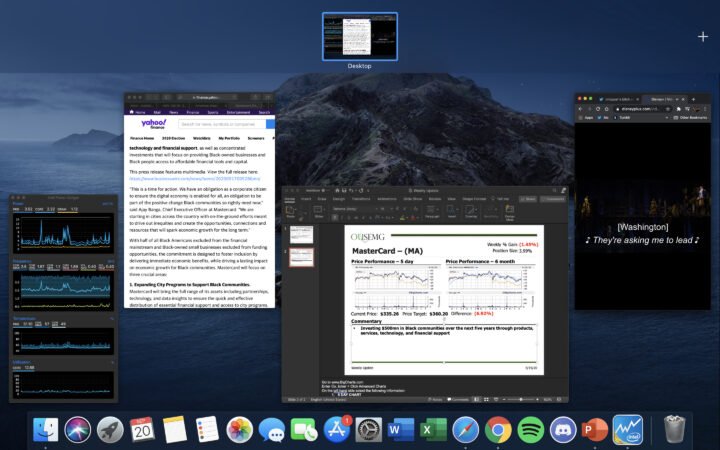Adjust PowerPoint zoom slider in status bar

521,399
